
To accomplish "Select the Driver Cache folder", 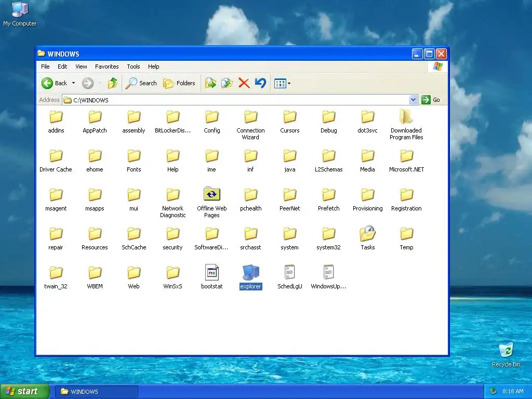I will pos(56,155).
